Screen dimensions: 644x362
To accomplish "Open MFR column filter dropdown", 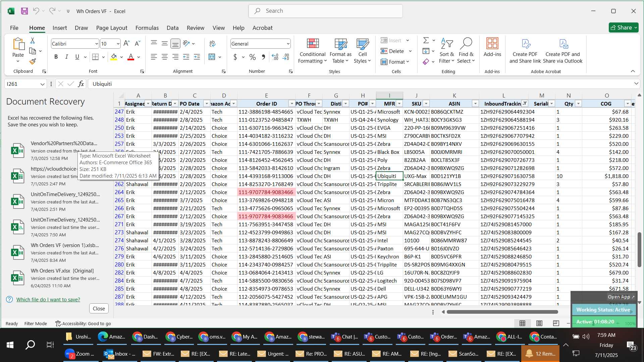I will (399, 104).
